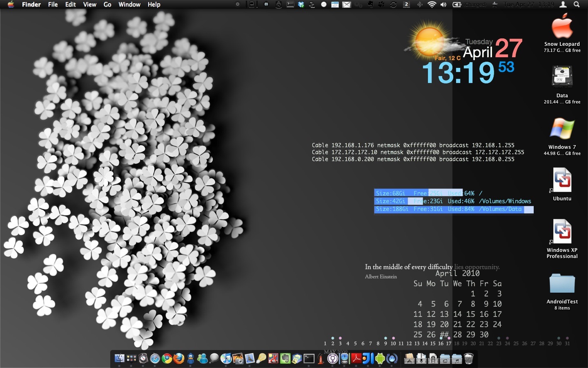Open the File menu
This screenshot has height=368, width=588.
point(53,4)
